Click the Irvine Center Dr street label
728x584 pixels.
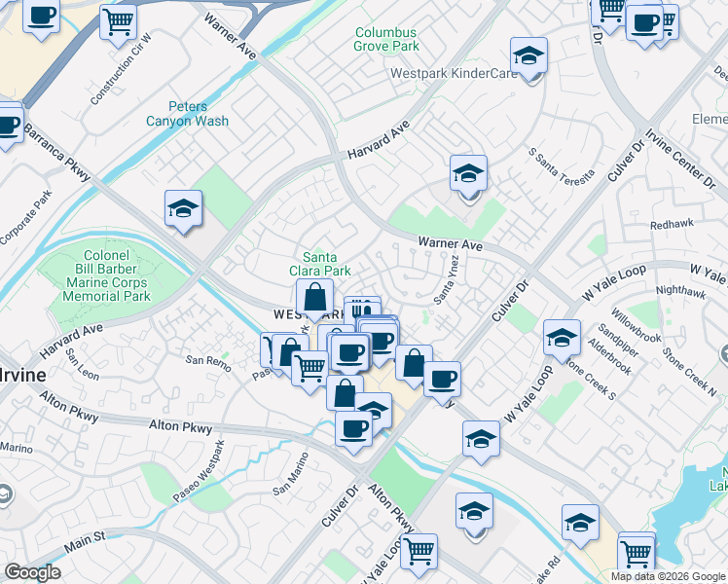pos(680,159)
